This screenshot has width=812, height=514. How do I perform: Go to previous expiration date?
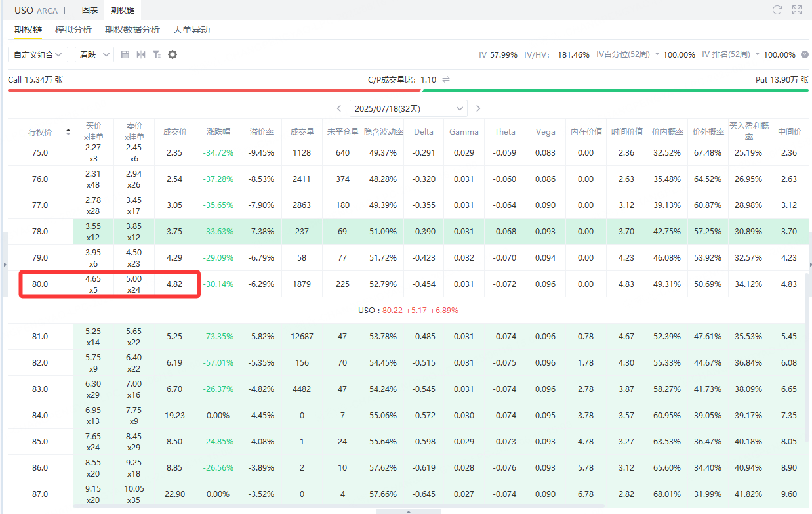pyautogui.click(x=339, y=108)
